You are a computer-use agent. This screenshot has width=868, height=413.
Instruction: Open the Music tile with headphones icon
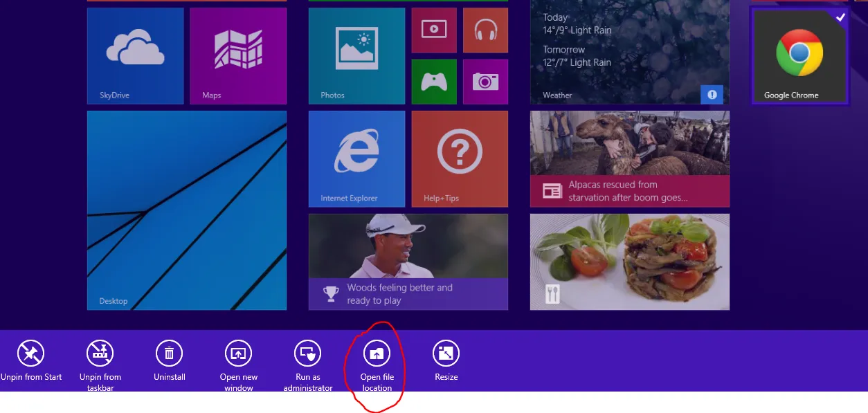[x=485, y=30]
